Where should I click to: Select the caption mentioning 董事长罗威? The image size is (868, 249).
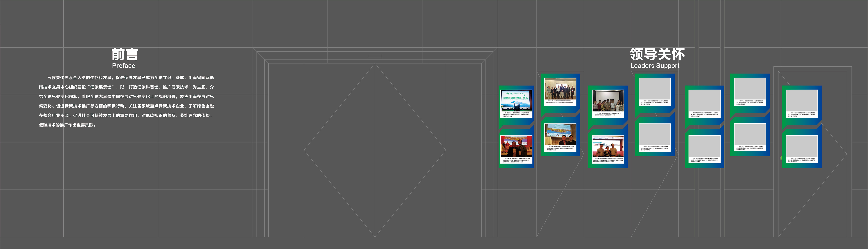click(516, 160)
